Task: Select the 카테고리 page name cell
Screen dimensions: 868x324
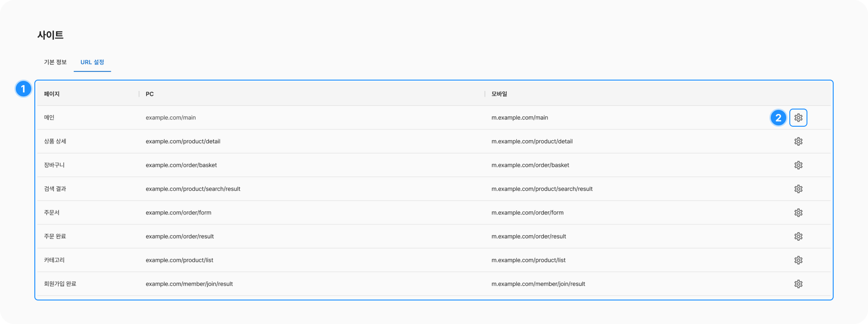Action: coord(54,260)
